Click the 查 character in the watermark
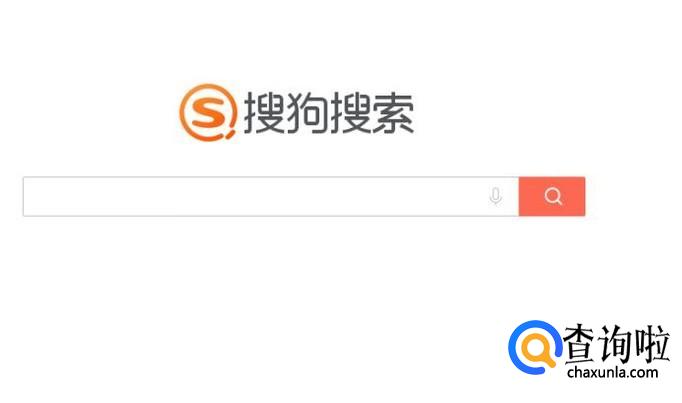Screen dimensions: 682x403 (579, 343)
